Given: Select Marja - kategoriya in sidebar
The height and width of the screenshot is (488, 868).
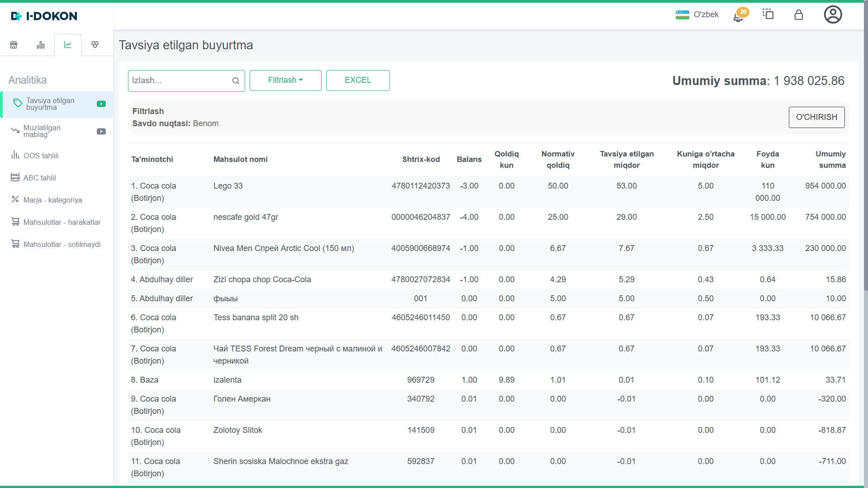Looking at the screenshot, I should tap(52, 200).
